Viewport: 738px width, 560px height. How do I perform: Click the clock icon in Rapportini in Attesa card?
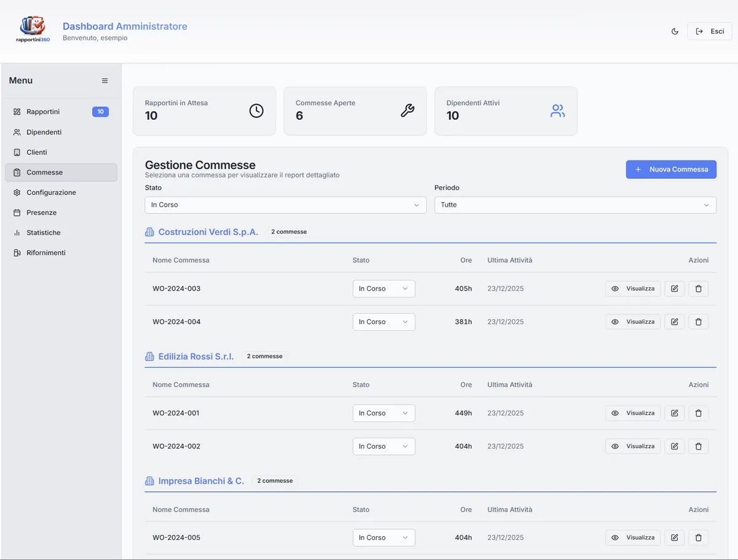tap(256, 111)
